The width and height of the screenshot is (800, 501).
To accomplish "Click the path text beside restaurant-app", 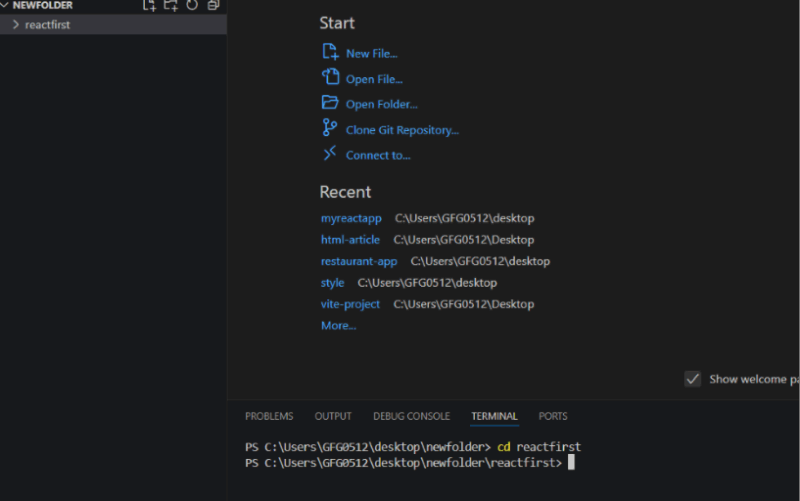I will 480,261.
